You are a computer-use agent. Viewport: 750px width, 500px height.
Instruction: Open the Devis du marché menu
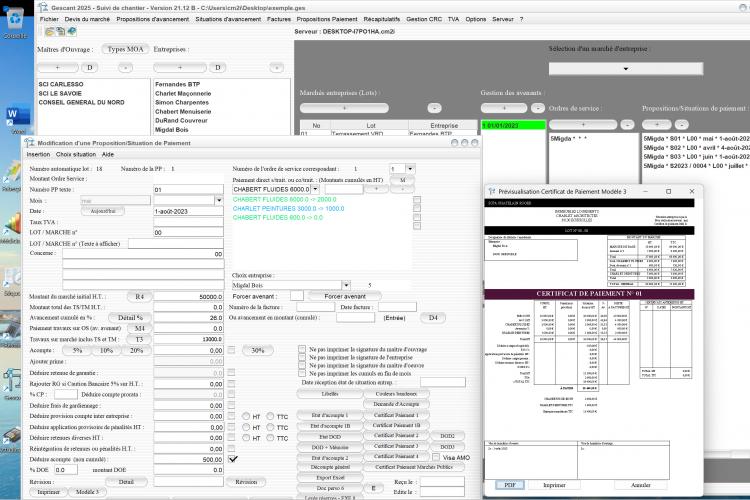87,19
